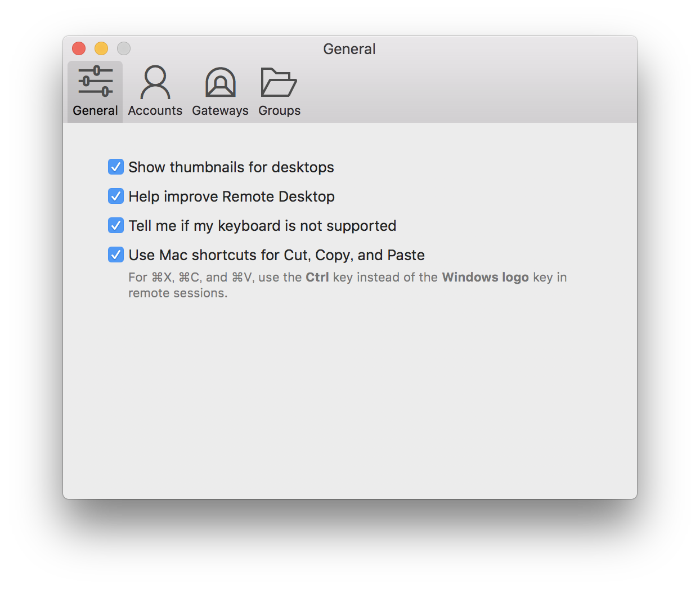The height and width of the screenshot is (589, 700).
Task: Open the Gateways preferences pane
Action: click(220, 91)
